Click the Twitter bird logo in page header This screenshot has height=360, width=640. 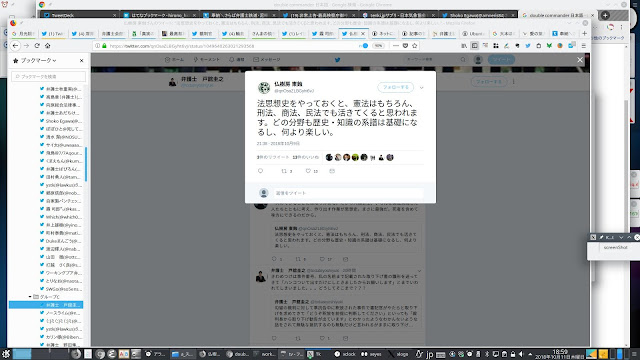point(338,60)
